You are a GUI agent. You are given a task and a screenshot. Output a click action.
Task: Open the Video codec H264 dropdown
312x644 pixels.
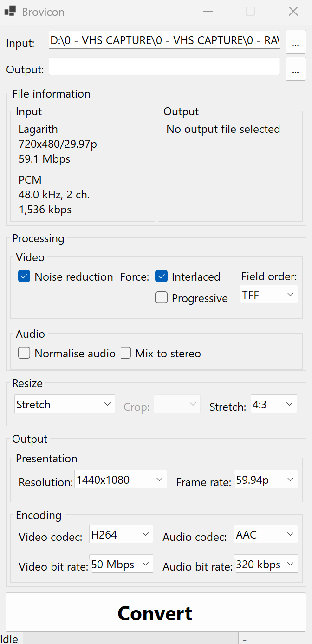(x=121, y=535)
